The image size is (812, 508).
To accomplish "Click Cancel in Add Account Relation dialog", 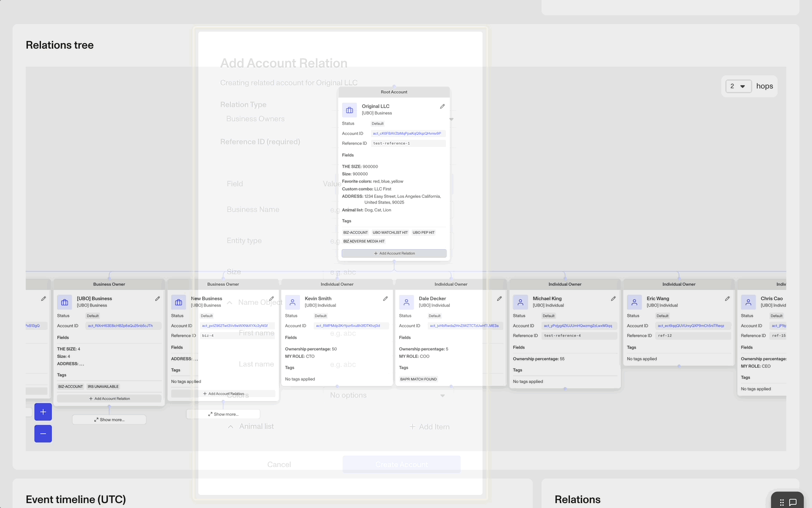I will [279, 465].
